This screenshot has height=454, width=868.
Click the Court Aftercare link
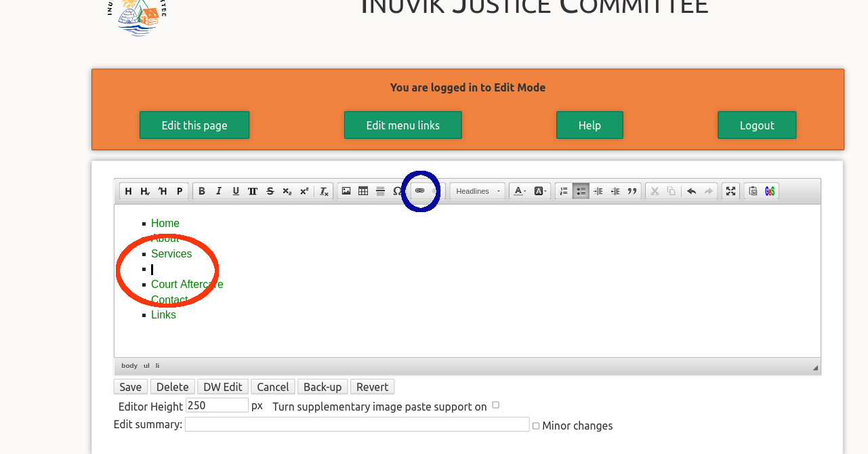click(x=187, y=285)
